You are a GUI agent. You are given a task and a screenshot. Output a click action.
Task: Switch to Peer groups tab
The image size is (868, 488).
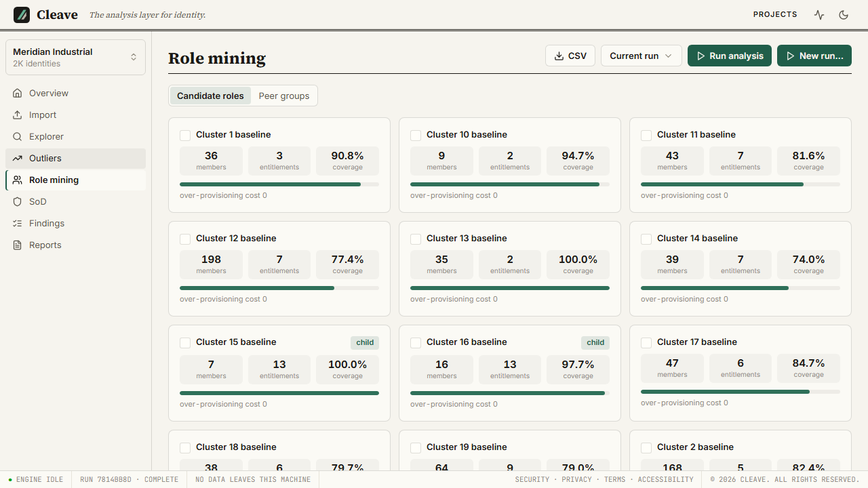pos(284,96)
